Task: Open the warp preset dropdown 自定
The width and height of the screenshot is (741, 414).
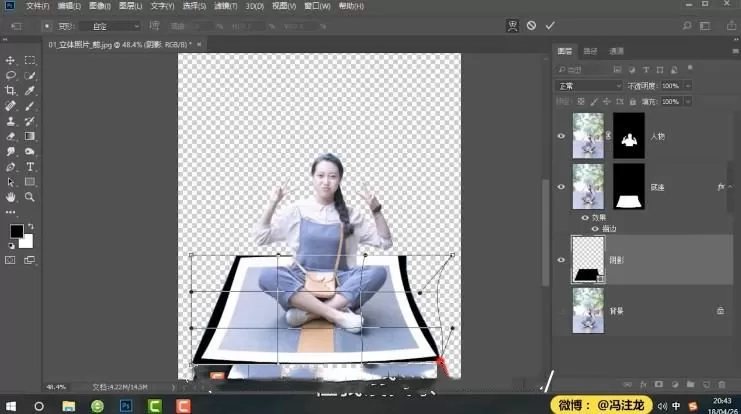Action: (108, 25)
